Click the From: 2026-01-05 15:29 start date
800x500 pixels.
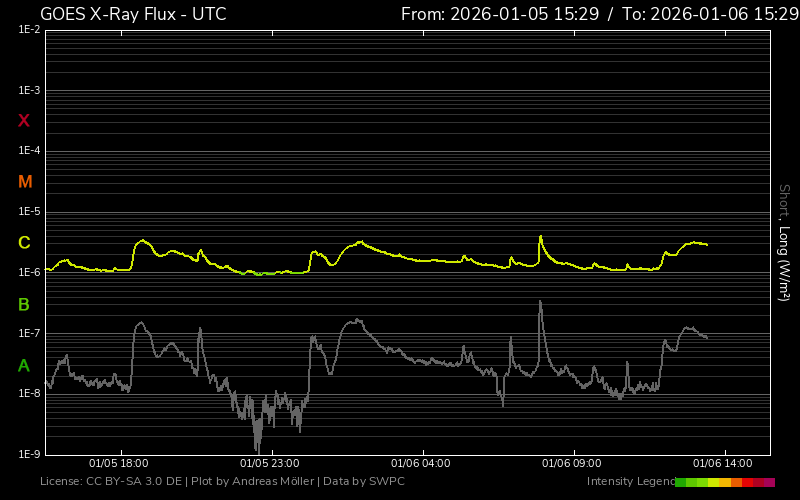(500, 14)
